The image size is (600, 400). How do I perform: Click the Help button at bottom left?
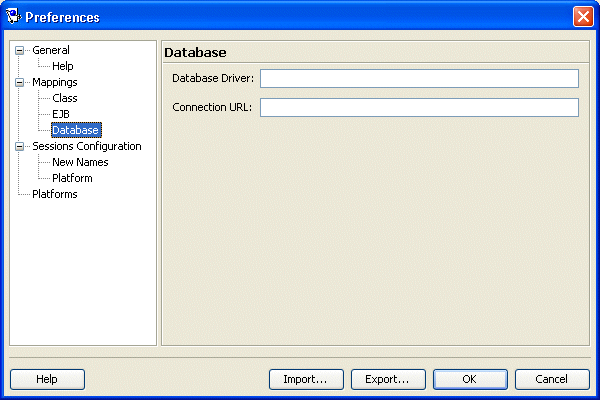tap(47, 379)
